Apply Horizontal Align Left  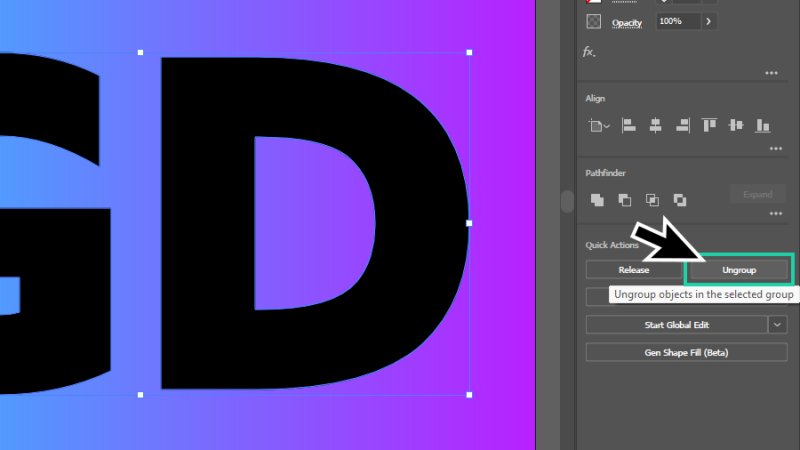point(629,126)
